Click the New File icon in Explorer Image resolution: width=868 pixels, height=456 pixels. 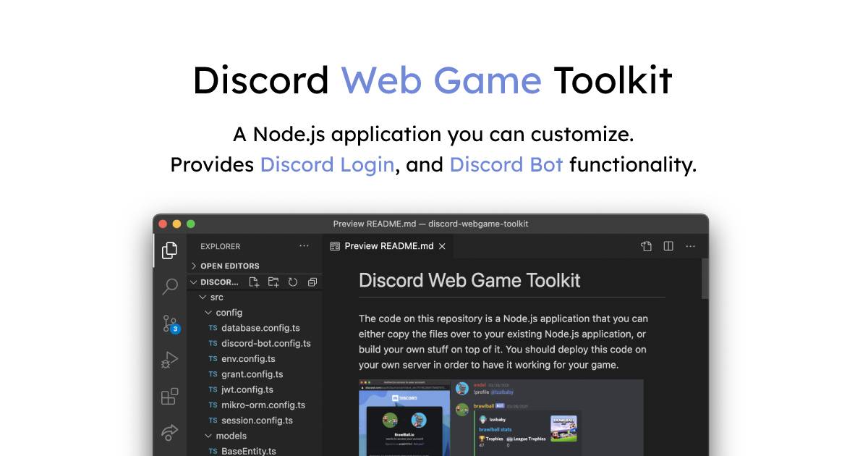(x=254, y=282)
